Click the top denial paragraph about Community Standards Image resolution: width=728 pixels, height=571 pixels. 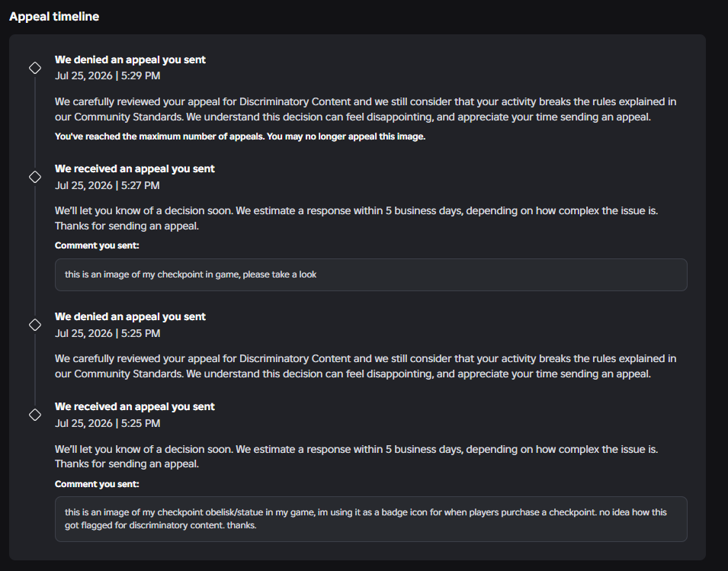tap(365, 109)
